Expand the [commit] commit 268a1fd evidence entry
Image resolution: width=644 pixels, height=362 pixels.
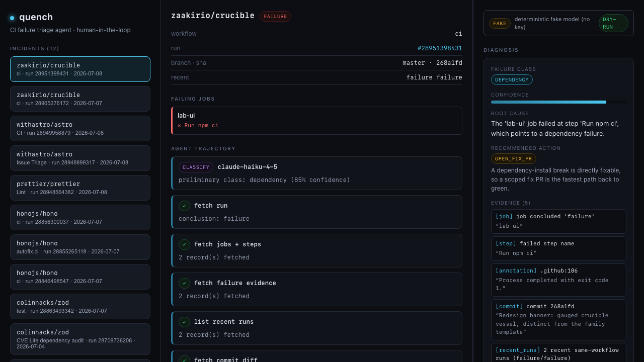click(x=558, y=320)
